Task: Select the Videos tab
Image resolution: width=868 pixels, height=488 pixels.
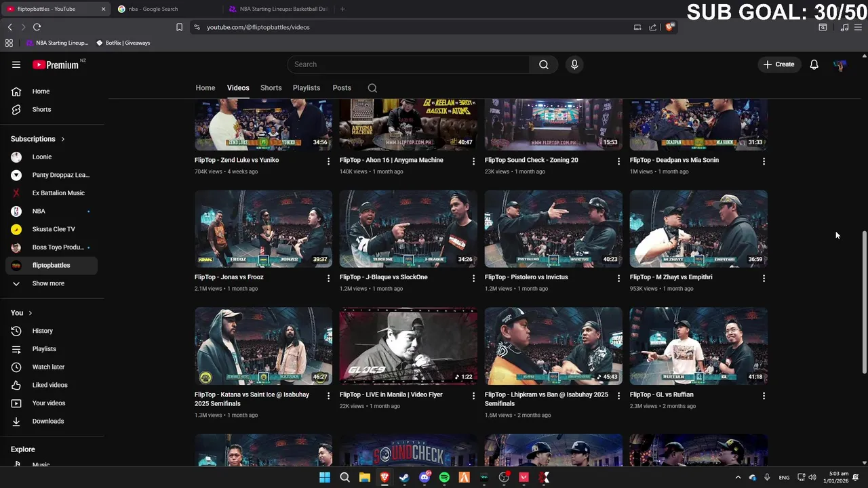Action: 238,88
